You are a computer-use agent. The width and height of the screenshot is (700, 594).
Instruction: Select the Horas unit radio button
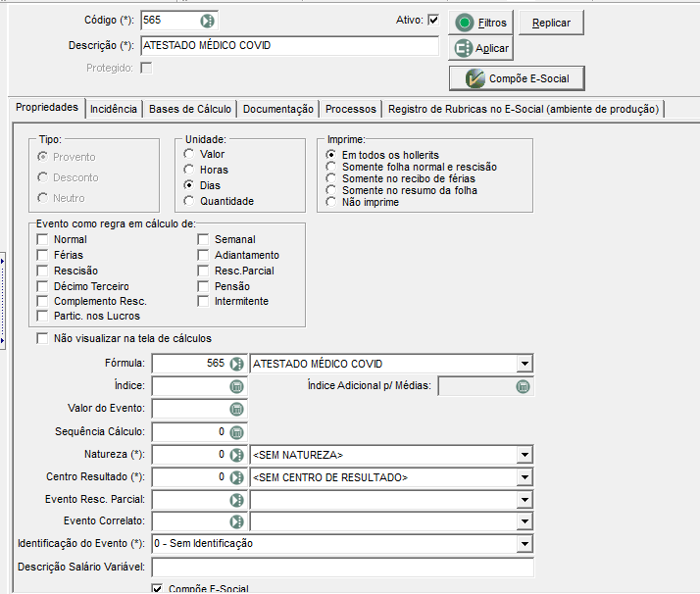[189, 170]
